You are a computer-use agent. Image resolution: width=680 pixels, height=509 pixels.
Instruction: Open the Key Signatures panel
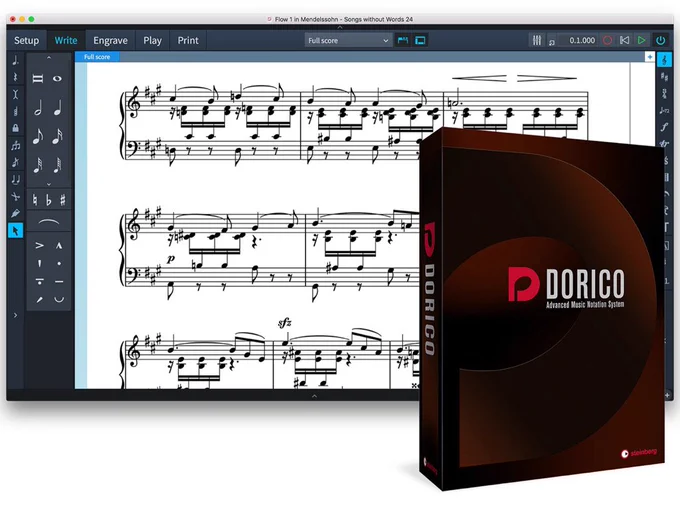click(664, 77)
